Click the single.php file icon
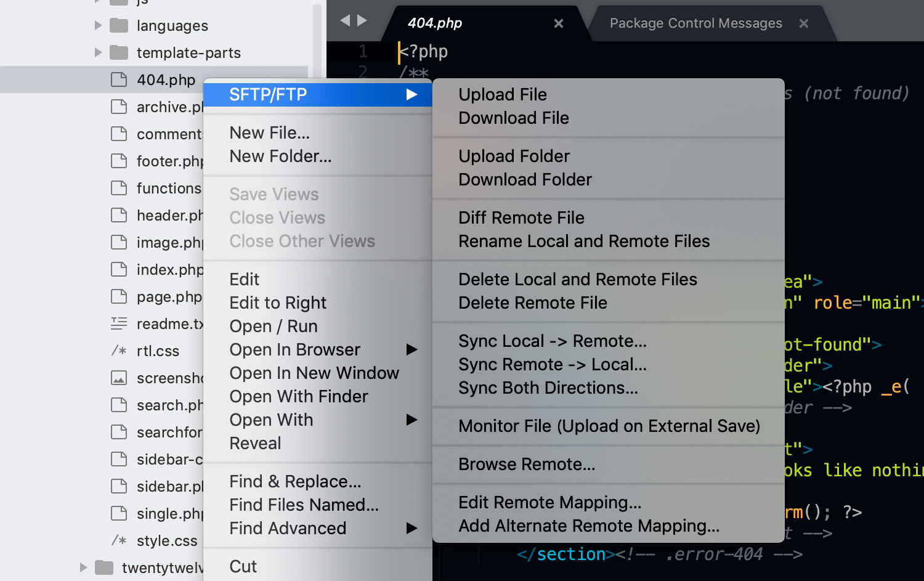924x581 pixels. pyautogui.click(x=119, y=513)
